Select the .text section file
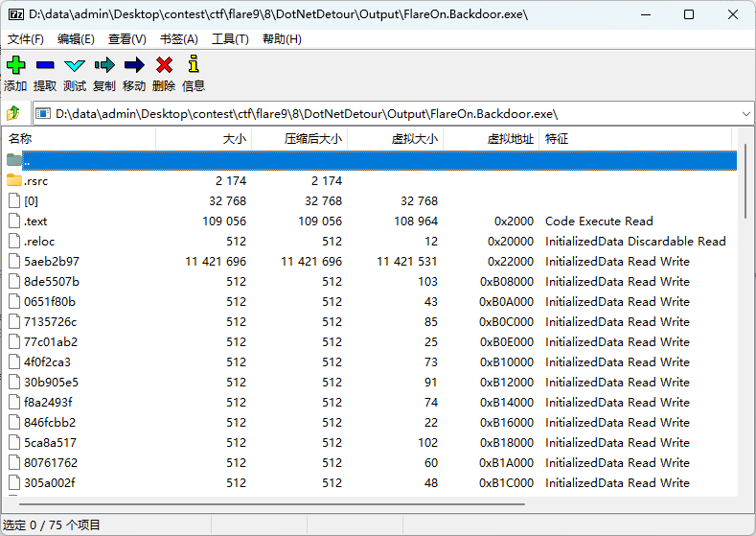This screenshot has width=756, height=536. (35, 221)
